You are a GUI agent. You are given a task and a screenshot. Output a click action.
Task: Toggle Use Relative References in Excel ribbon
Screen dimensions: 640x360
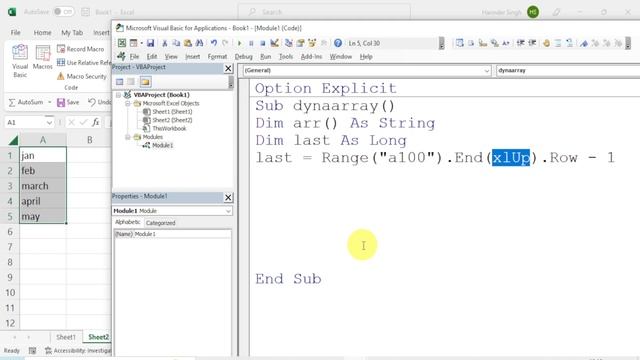pyautogui.click(x=84, y=62)
